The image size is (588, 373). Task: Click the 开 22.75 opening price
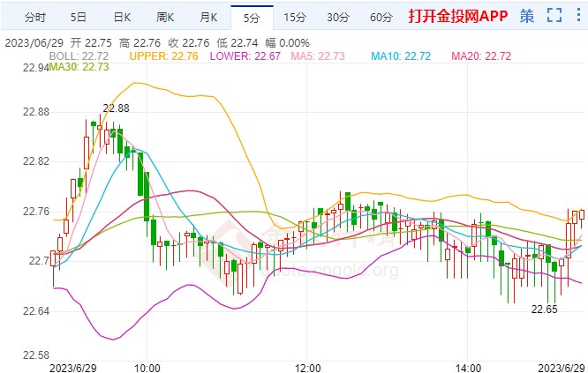point(91,43)
